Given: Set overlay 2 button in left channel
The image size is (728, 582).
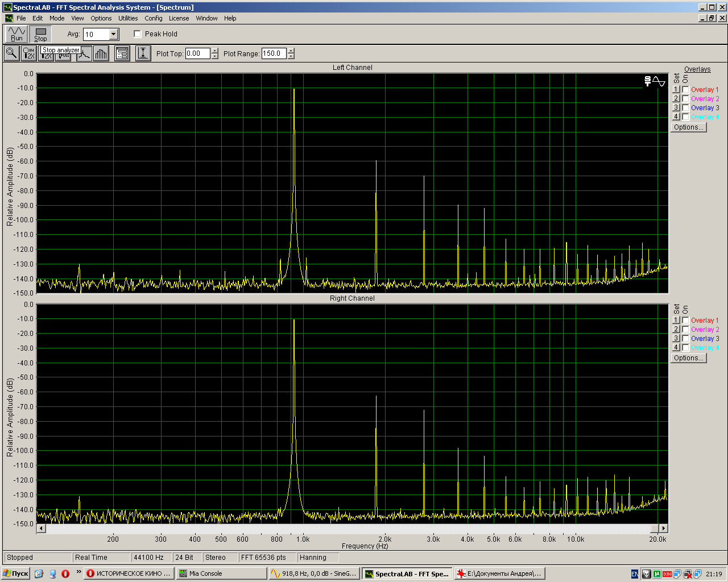Looking at the screenshot, I should (x=676, y=99).
